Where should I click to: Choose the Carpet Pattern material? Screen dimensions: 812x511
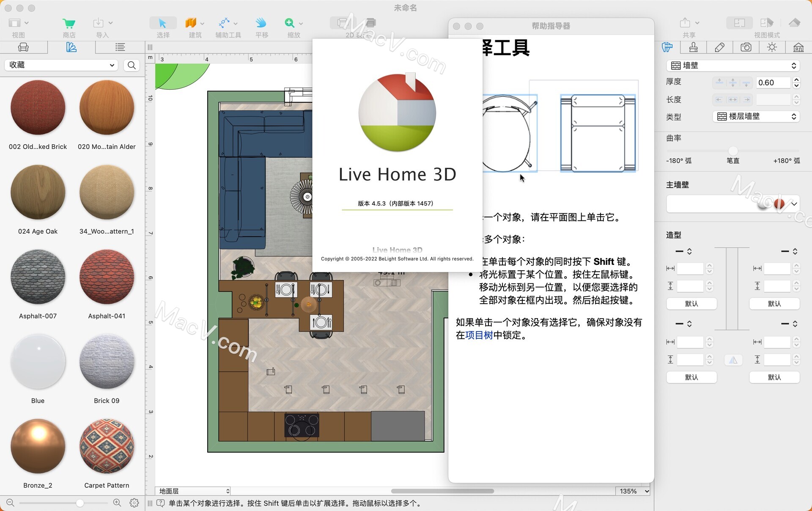107,446
